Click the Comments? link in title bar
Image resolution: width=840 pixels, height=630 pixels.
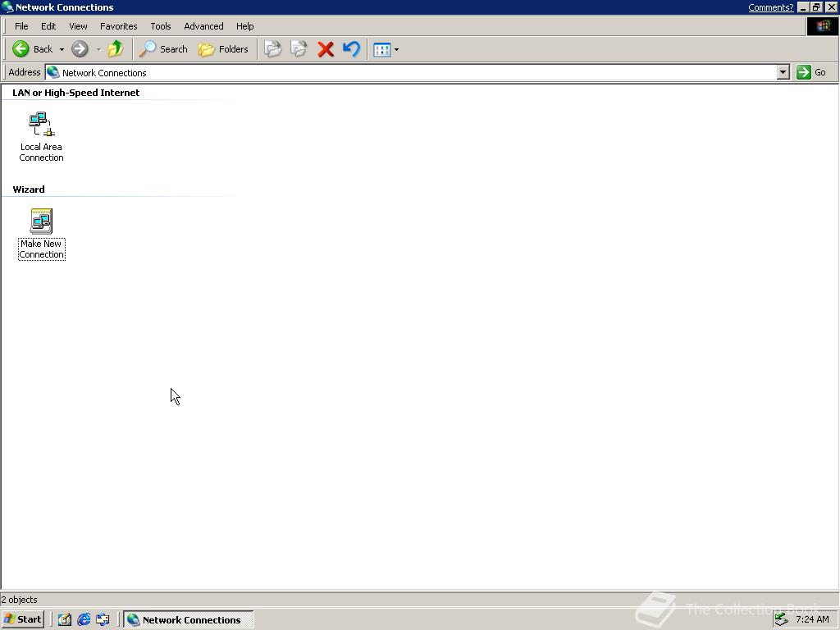pos(770,7)
